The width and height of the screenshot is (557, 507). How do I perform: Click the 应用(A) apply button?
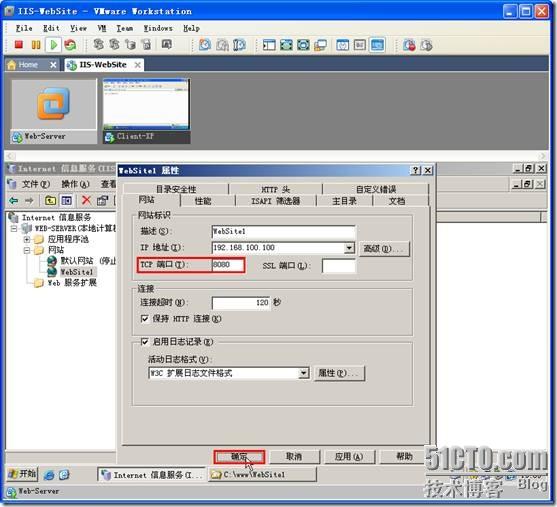[x=349, y=457]
